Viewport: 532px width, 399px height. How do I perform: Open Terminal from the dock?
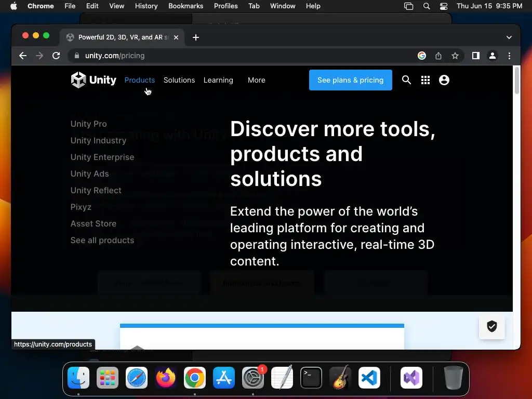click(x=311, y=378)
